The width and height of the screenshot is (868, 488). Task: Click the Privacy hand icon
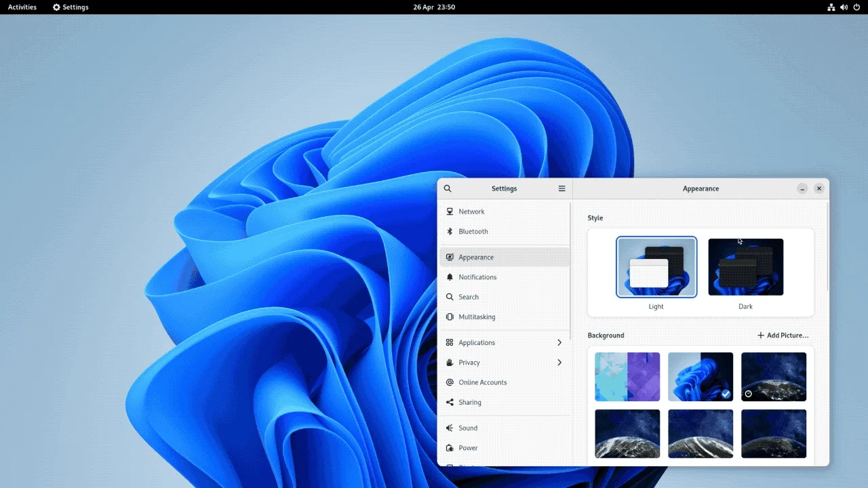coord(450,363)
